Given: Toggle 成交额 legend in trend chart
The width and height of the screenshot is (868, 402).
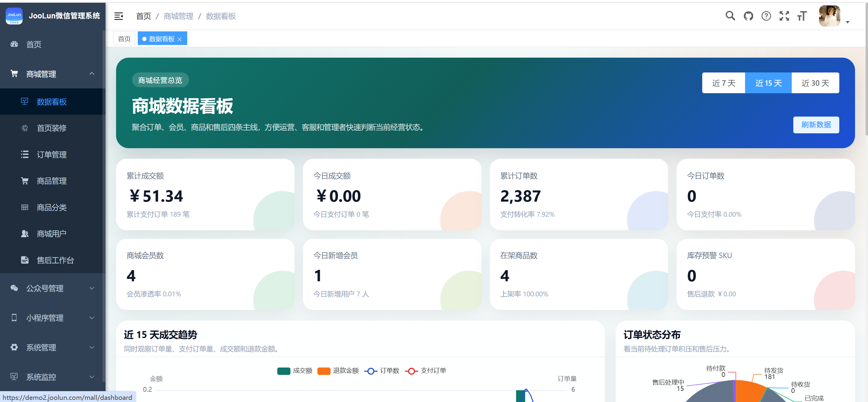Looking at the screenshot, I should point(295,370).
